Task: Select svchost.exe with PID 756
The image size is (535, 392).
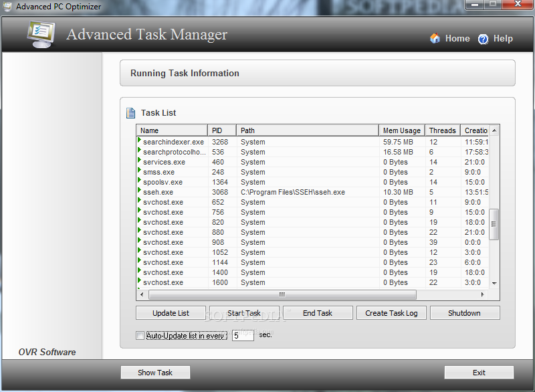Action: [x=312, y=212]
